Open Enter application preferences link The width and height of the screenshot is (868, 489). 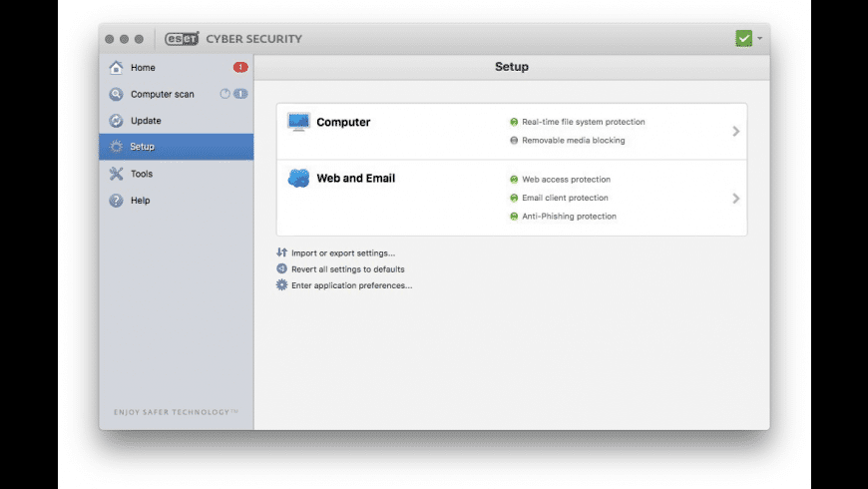(x=352, y=285)
